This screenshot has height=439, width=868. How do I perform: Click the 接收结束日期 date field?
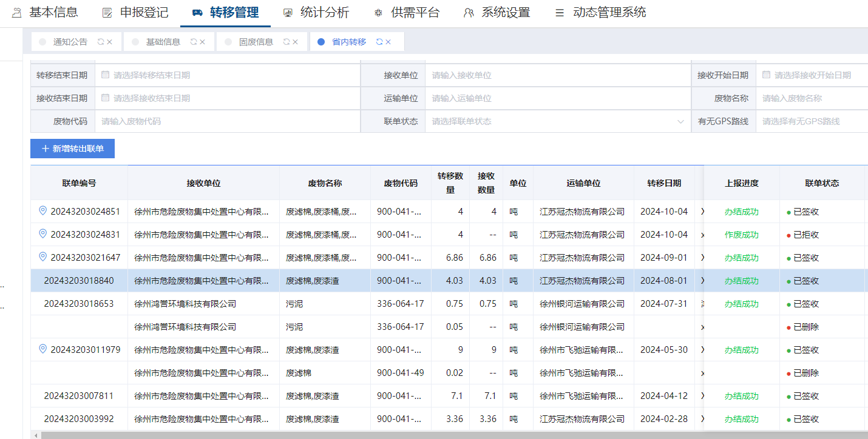228,98
